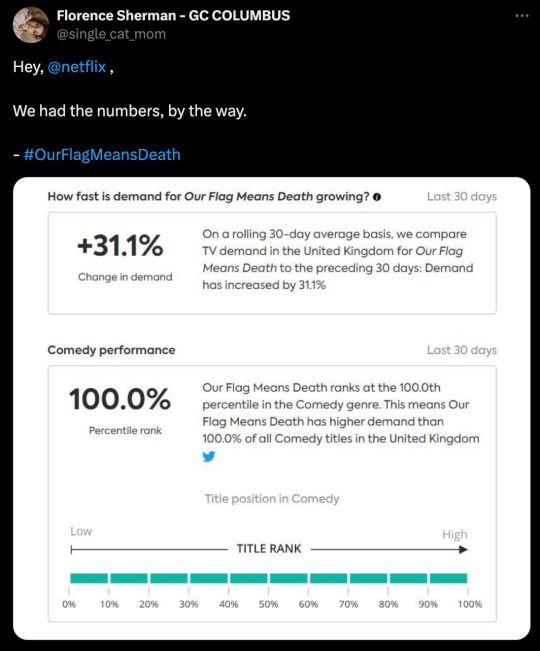The image size is (540, 651).
Task: Open the attached demand chart image
Action: coord(271,409)
